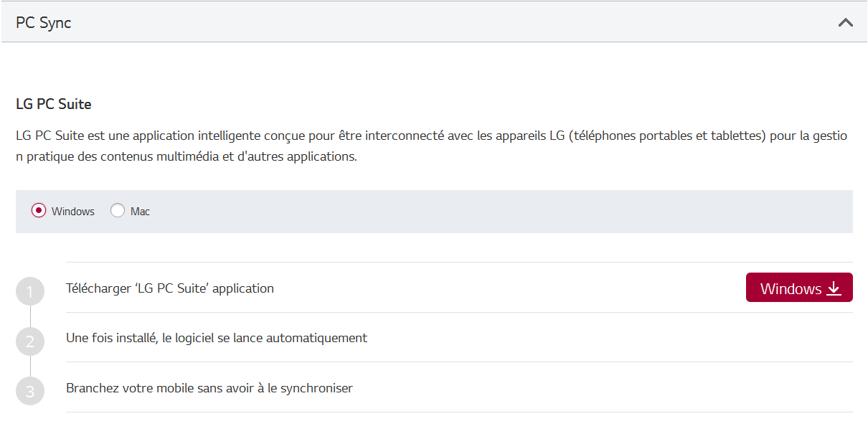Click the numbered circle for step 3

click(29, 391)
